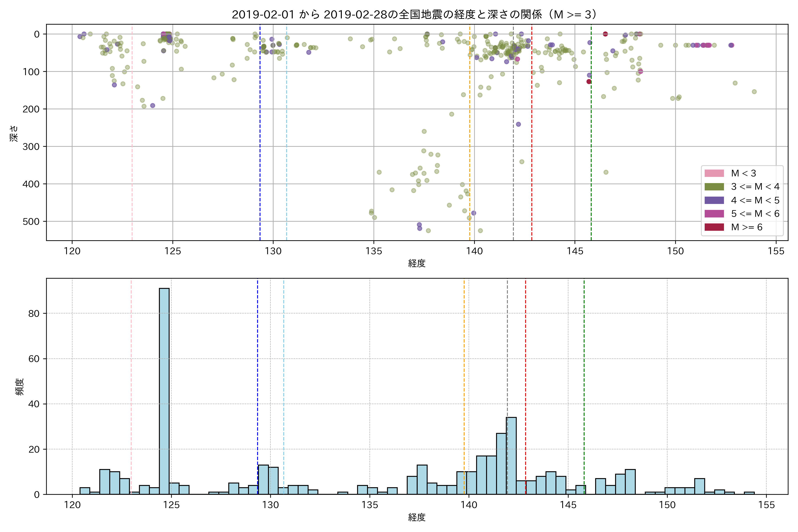798x532 pixels.
Task: Click the M >= 6 legend text label
Action: point(746,227)
